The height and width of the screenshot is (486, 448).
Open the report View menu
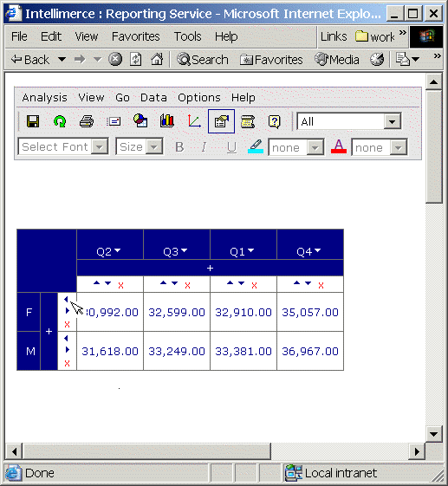91,98
